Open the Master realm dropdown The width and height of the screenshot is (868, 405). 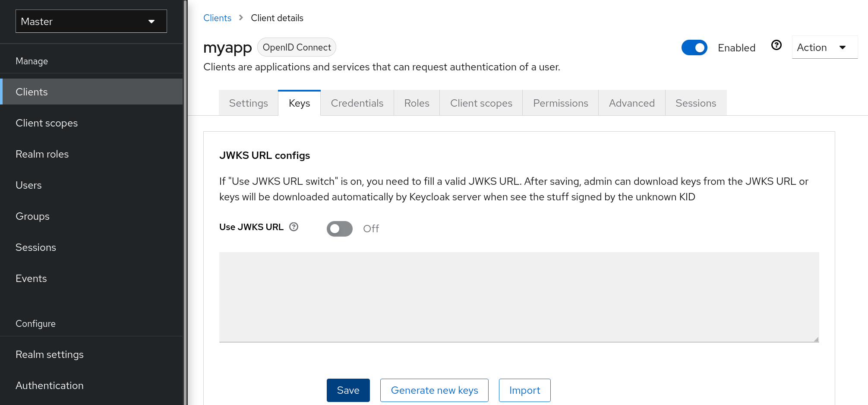click(91, 21)
